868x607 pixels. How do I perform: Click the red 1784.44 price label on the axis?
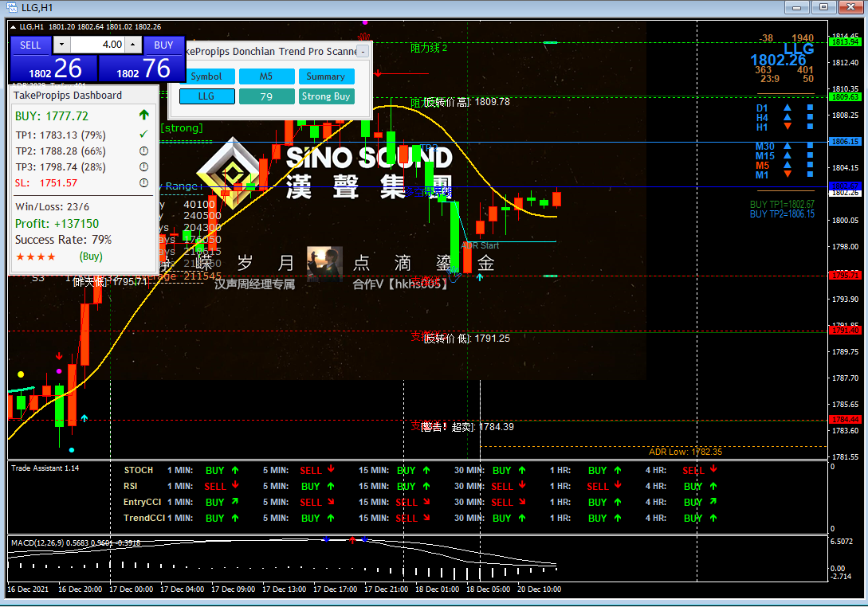pos(845,420)
